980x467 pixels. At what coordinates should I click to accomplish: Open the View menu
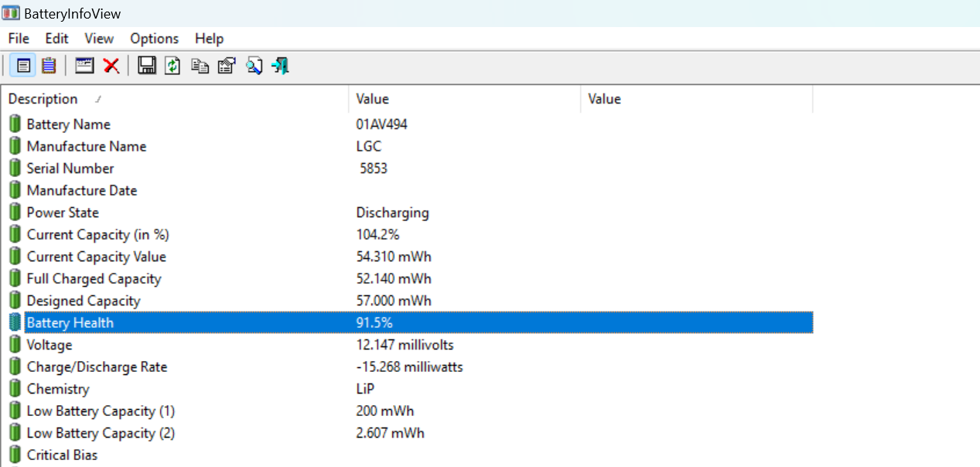coord(99,39)
